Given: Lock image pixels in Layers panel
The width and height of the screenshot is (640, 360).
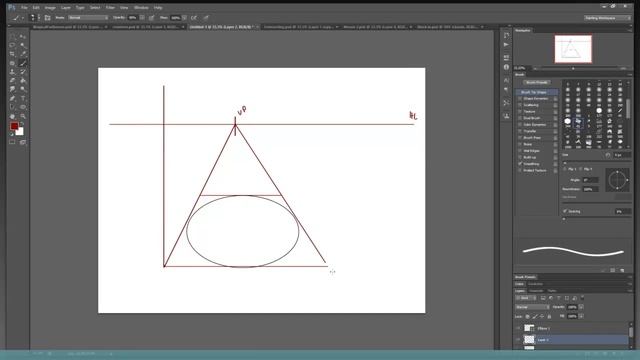Looking at the screenshot, I should [x=535, y=316].
